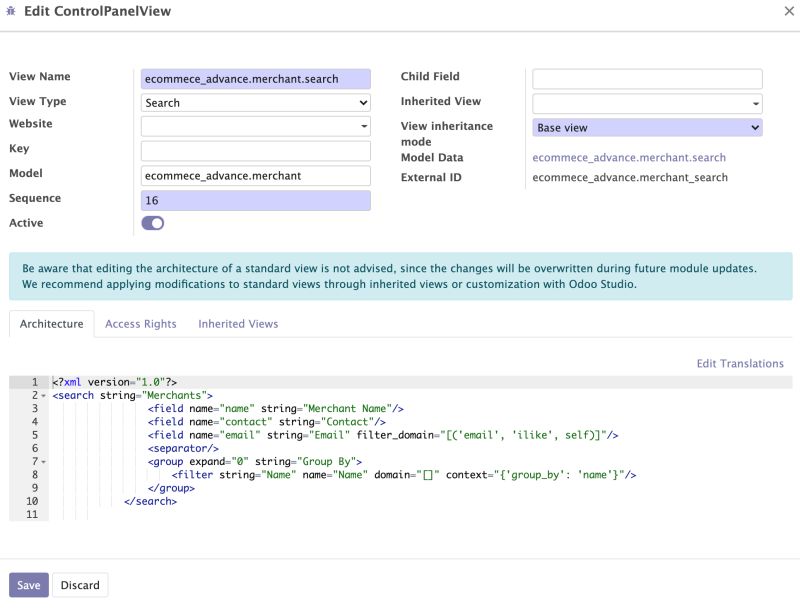Click the blue warning notice about editing architecture
The width and height of the screenshot is (800, 609).
tap(401, 276)
